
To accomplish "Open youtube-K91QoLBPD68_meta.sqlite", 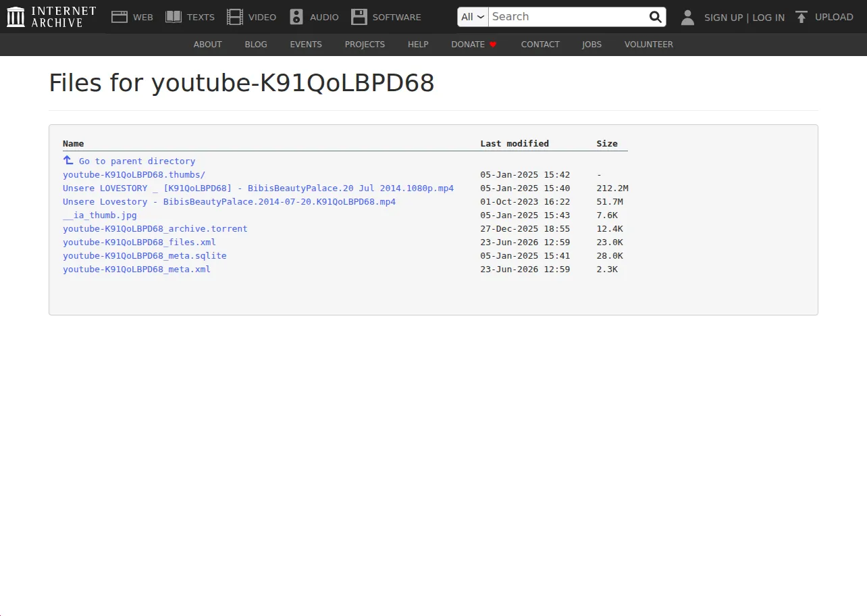I will (x=144, y=256).
